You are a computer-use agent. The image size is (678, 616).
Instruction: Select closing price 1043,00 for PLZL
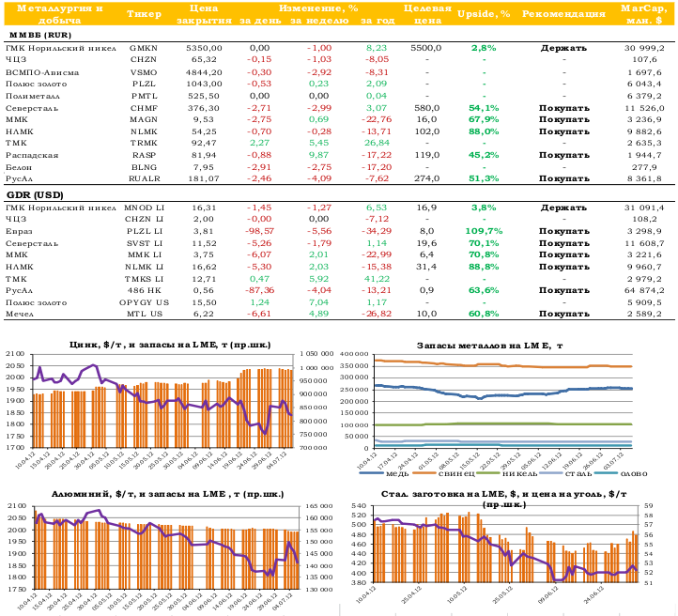(x=204, y=84)
